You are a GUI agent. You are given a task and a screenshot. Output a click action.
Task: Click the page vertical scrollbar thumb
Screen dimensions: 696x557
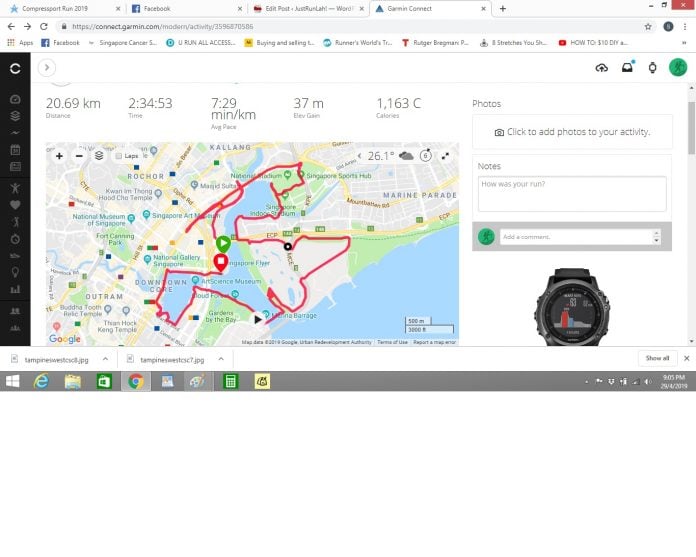click(691, 128)
